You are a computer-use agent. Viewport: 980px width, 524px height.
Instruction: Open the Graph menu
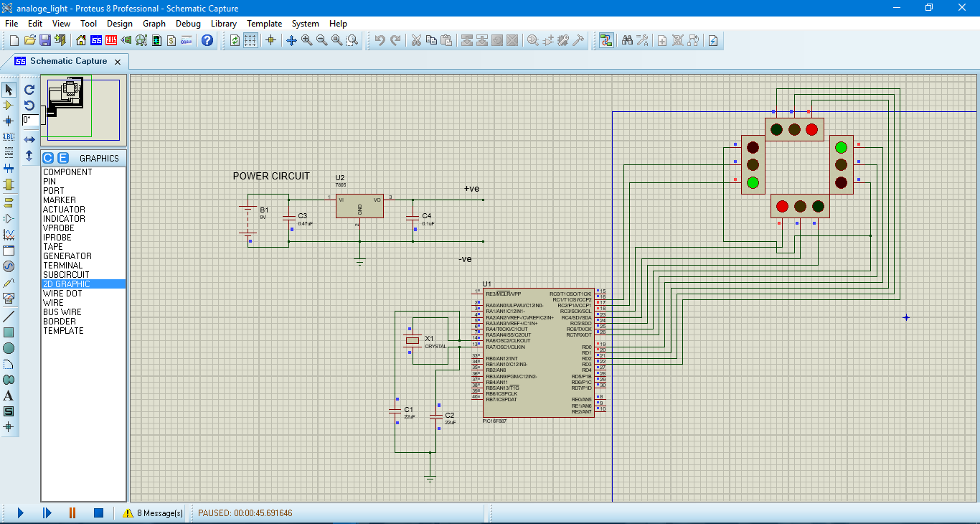tap(154, 24)
